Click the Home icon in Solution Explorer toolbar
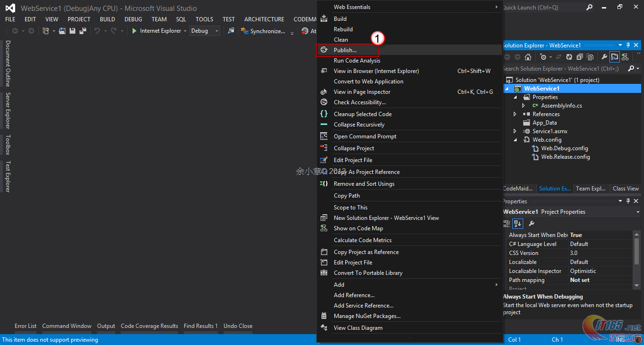644x345 pixels. point(528,57)
